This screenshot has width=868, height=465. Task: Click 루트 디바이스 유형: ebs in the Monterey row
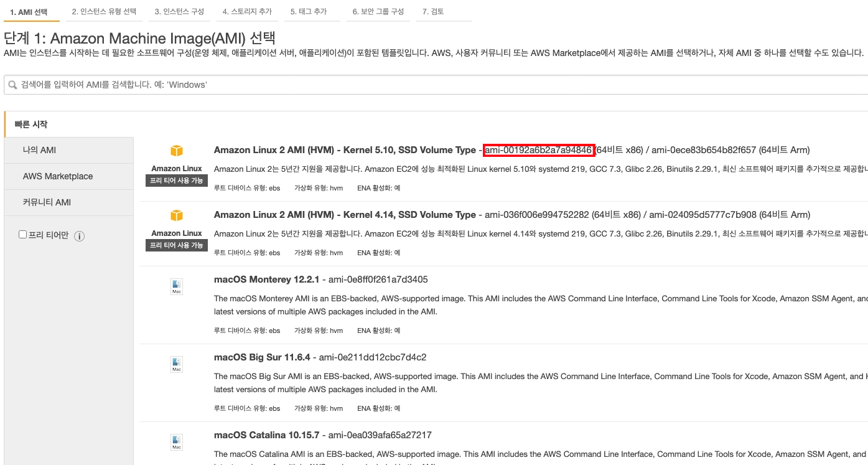point(247,331)
